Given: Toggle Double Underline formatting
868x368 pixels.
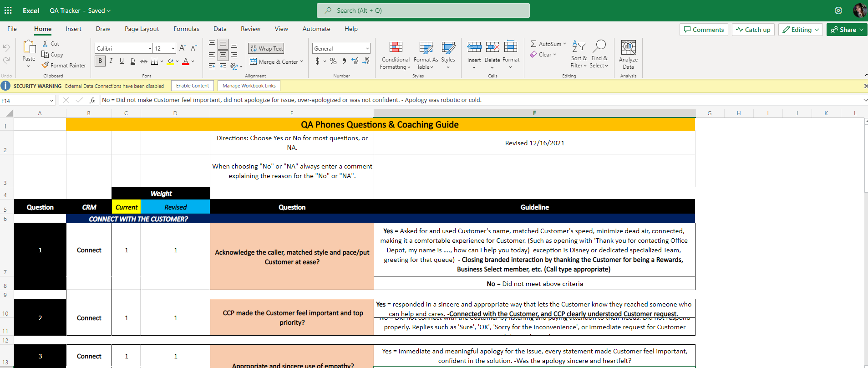Looking at the screenshot, I should click(x=133, y=61).
